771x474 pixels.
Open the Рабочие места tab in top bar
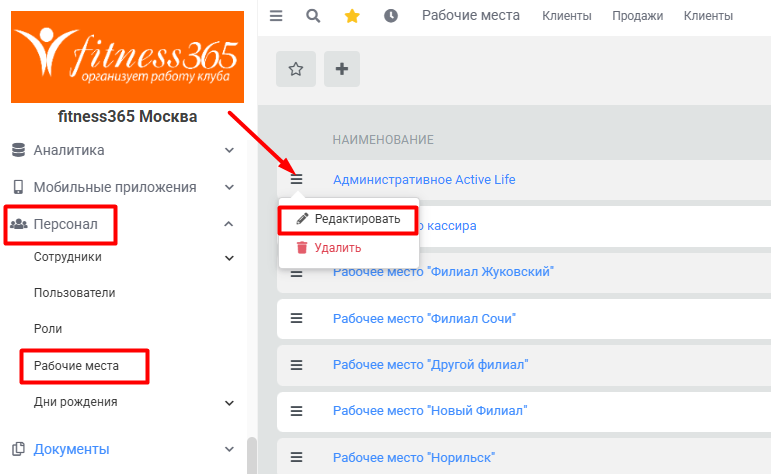pyautogui.click(x=471, y=16)
